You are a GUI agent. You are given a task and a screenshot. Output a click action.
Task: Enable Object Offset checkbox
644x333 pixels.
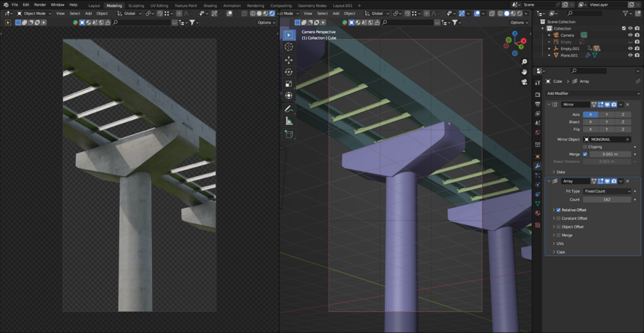pyautogui.click(x=559, y=227)
